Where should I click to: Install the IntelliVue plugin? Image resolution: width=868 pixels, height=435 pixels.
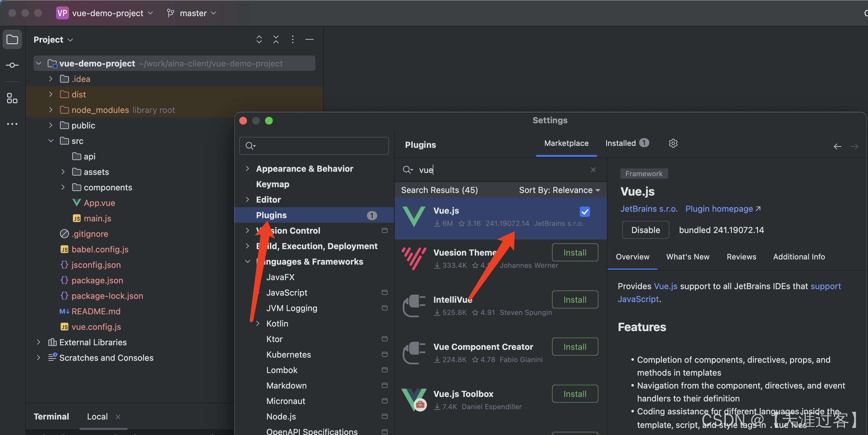(575, 300)
